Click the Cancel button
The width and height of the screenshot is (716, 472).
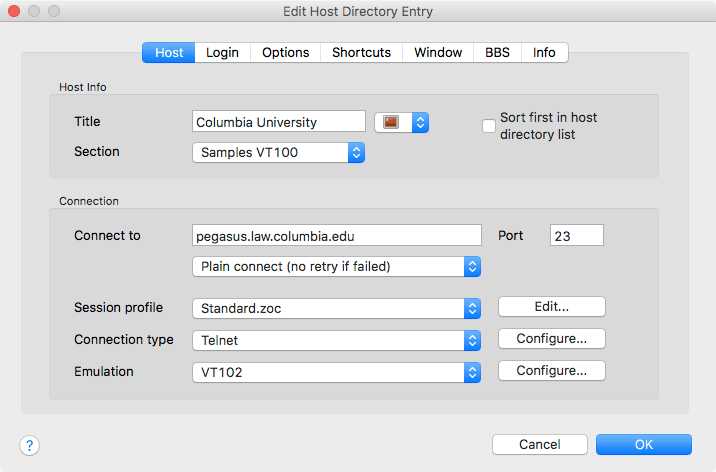[x=539, y=444]
